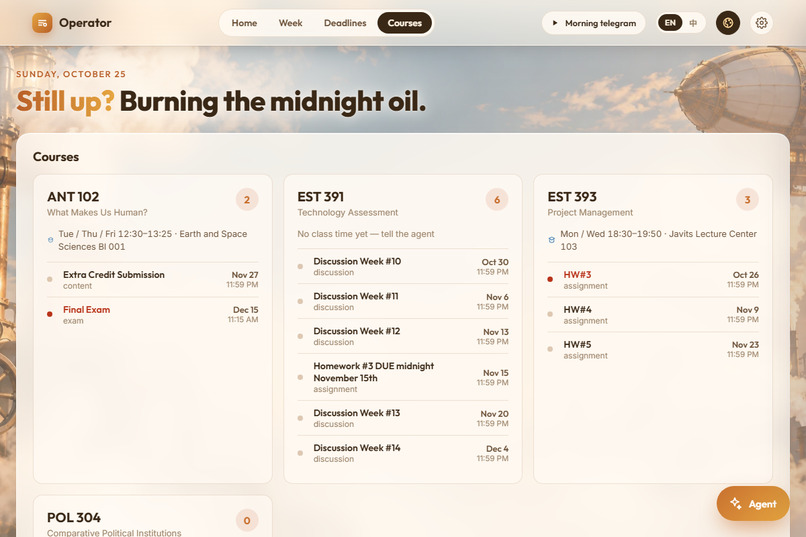Viewport: 806px width, 537px height.
Task: Click dot beside Discussion Week #10
Action: 300,266
